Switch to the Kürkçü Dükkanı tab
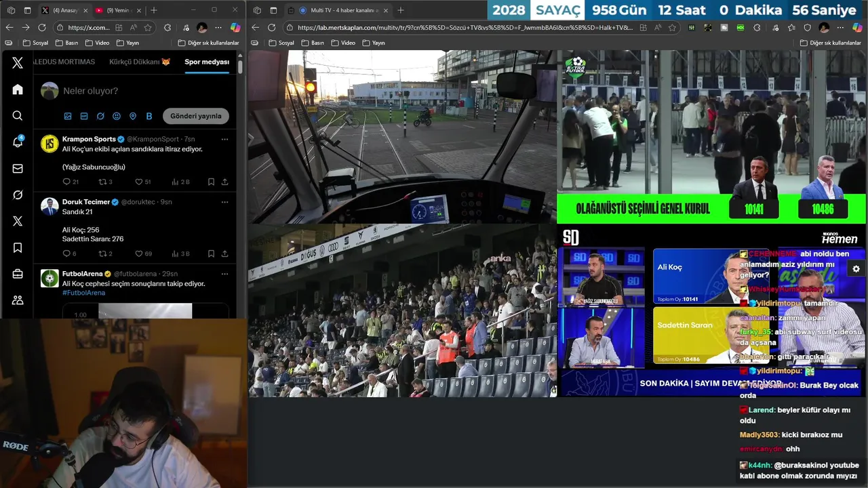This screenshot has height=488, width=868. tap(140, 62)
